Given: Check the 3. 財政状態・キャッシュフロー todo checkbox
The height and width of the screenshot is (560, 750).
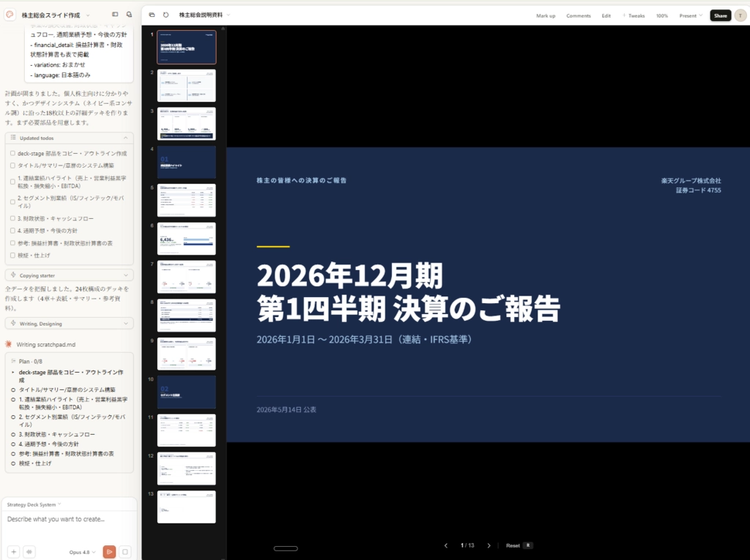Looking at the screenshot, I should click(x=13, y=218).
